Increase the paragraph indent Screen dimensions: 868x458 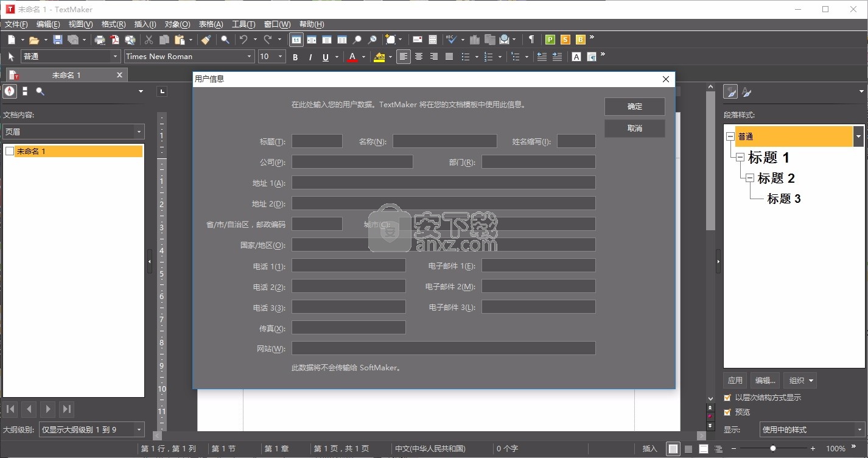click(x=557, y=57)
